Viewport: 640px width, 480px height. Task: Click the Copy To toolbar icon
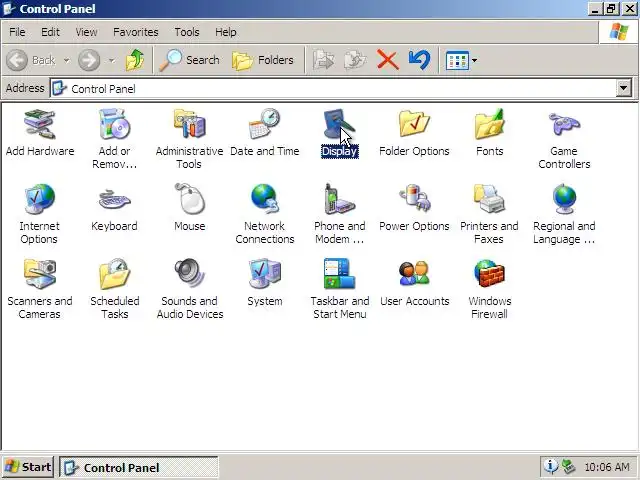point(356,60)
